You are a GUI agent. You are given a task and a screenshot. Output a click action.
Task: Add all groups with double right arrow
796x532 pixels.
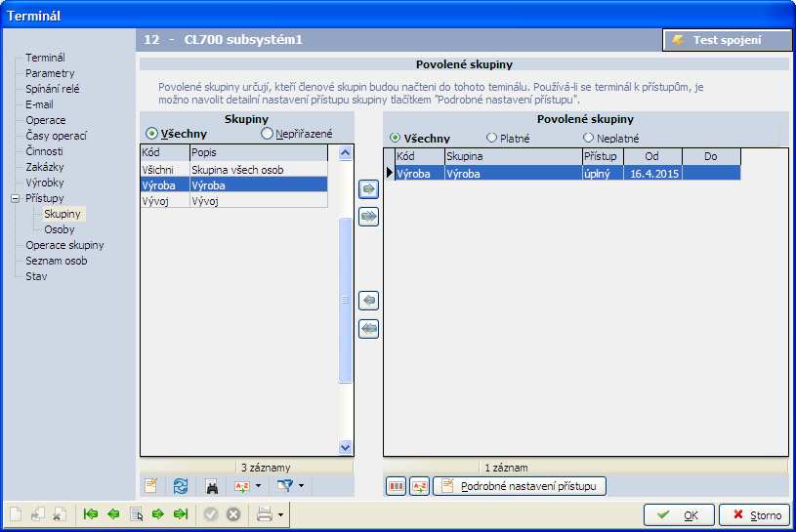point(368,217)
